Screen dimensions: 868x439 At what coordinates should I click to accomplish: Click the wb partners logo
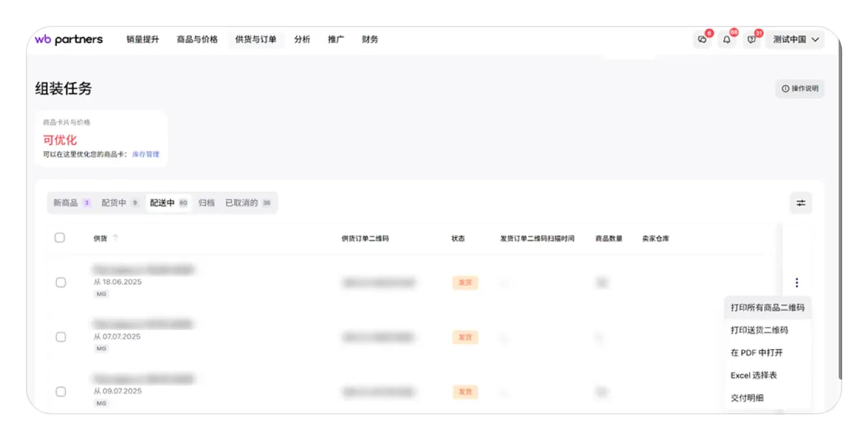pyautogui.click(x=68, y=39)
